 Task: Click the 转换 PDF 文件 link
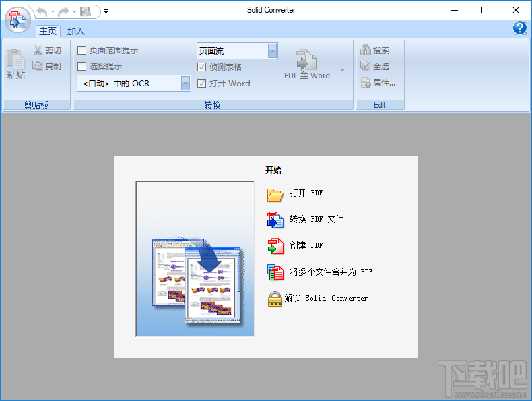coord(317,219)
